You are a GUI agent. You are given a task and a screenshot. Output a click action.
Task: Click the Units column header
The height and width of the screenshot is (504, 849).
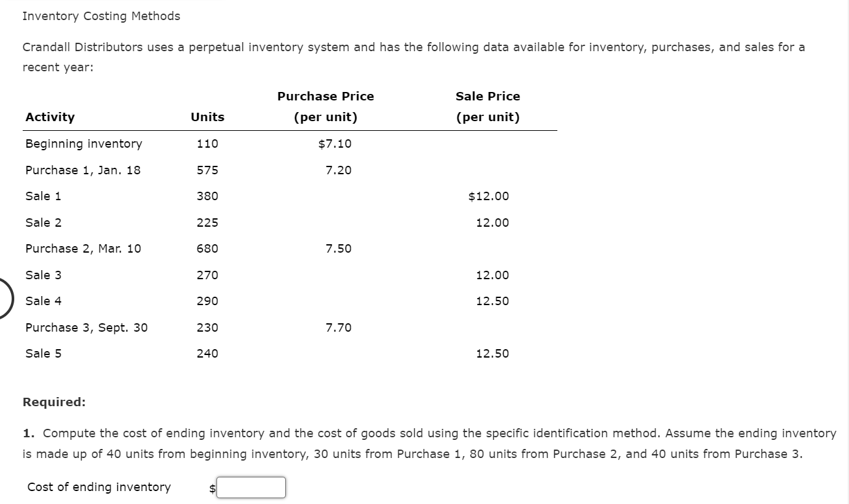coord(207,117)
